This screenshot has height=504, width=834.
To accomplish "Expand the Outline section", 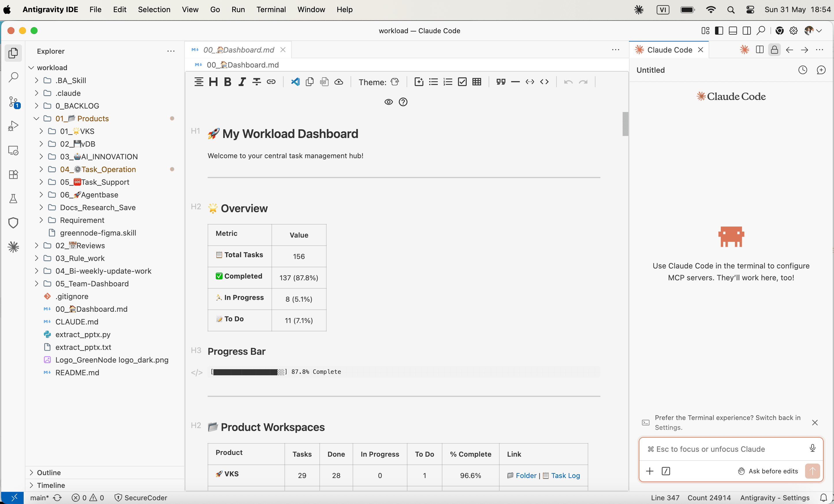I will coord(31,472).
